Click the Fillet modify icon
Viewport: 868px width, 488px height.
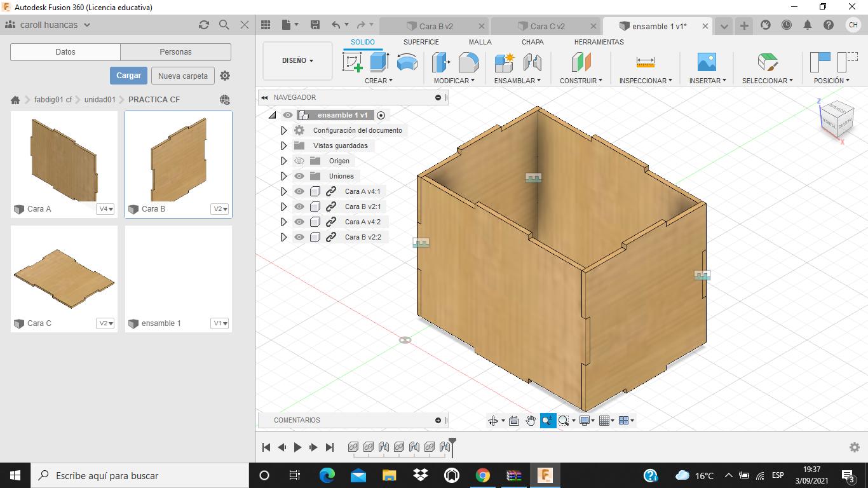coord(468,62)
